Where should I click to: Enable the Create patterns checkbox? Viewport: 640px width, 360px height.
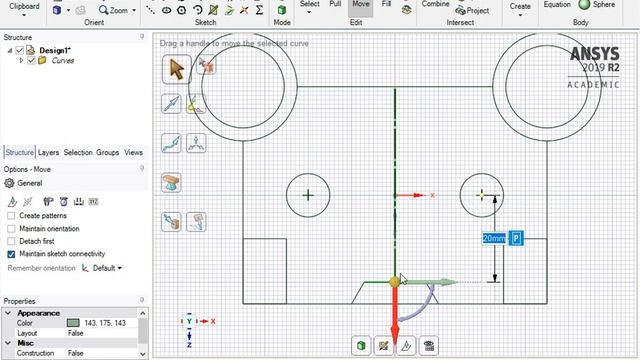(x=11, y=216)
